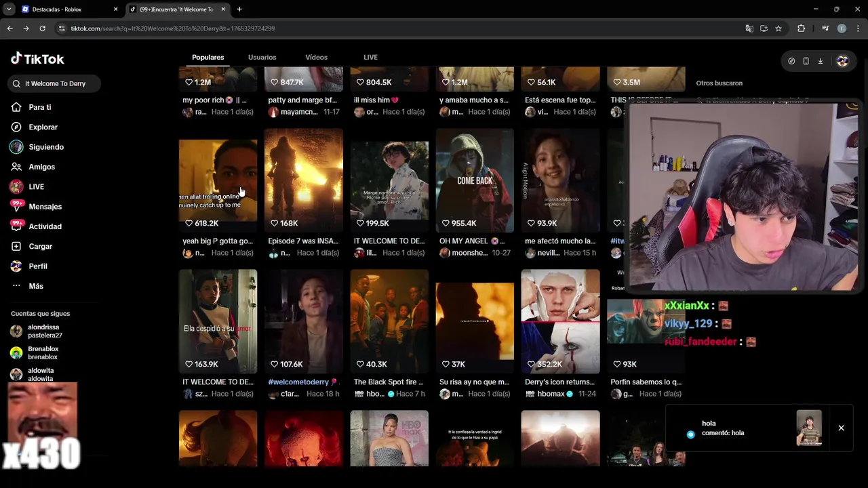Open Está escena fue top... title
This screenshot has width=868, height=488.
560,100
